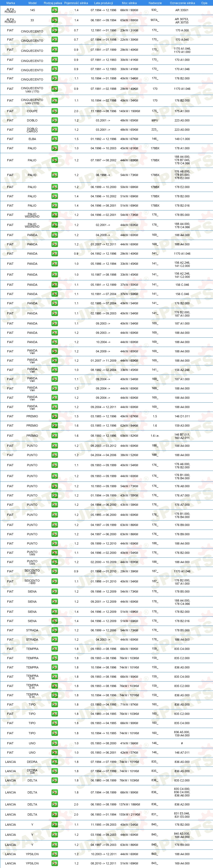Click the Rodzaj paliwa column header

pos(53,3)
